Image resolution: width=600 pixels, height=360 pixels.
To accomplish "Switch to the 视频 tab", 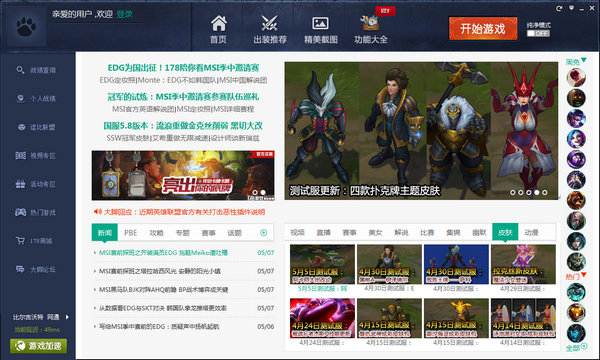I will [297, 232].
